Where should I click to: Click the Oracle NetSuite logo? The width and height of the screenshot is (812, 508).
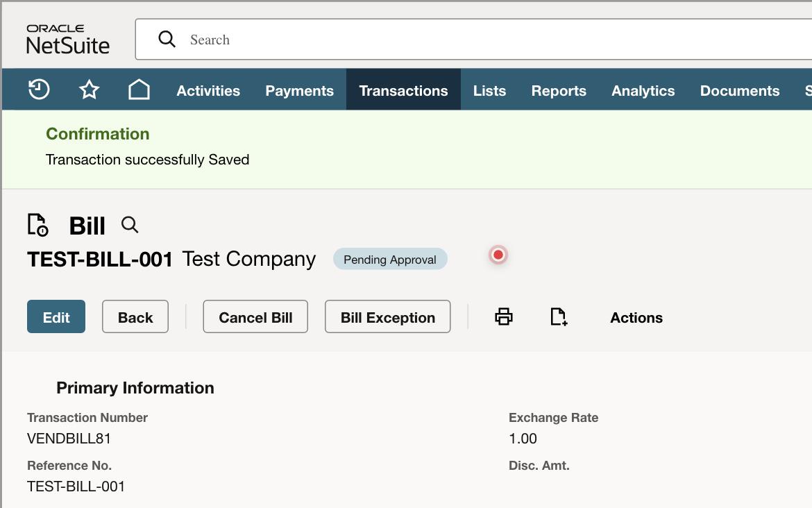point(68,40)
